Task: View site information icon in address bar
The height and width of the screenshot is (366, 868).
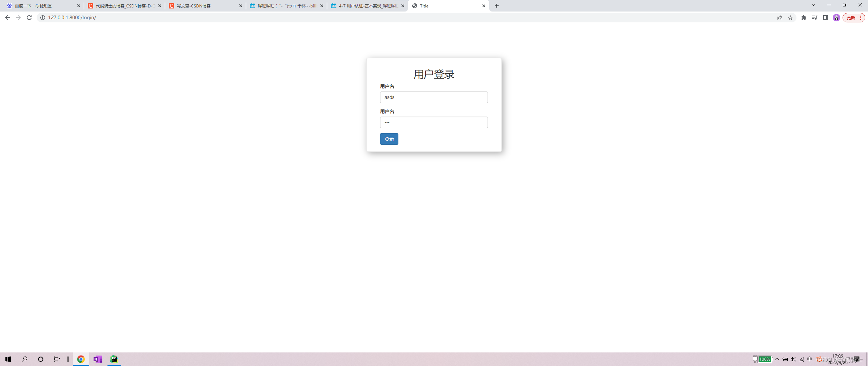Action: [43, 18]
